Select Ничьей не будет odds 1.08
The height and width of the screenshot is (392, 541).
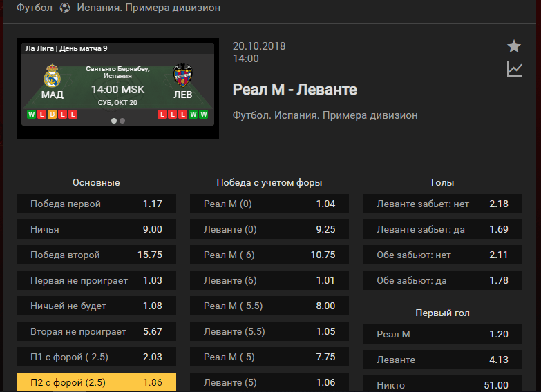coord(96,306)
